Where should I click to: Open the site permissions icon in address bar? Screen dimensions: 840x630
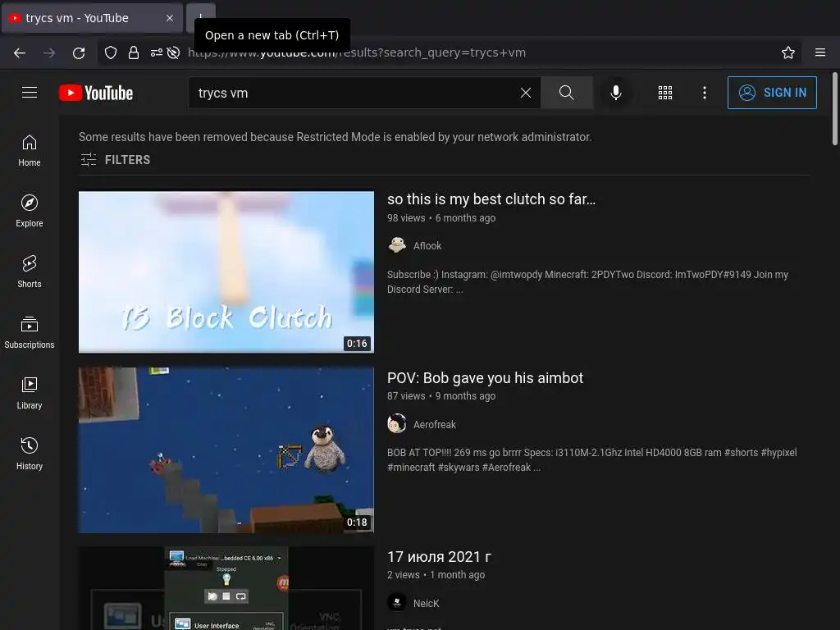coord(157,52)
